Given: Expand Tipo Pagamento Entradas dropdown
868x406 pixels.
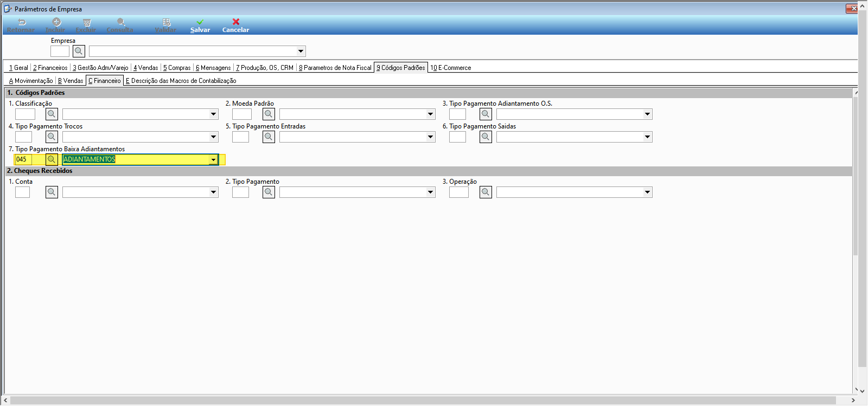Looking at the screenshot, I should pyautogui.click(x=430, y=137).
